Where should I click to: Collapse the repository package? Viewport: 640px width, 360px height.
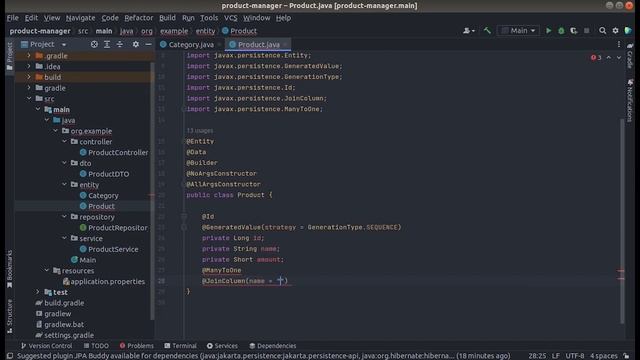pos(64,217)
